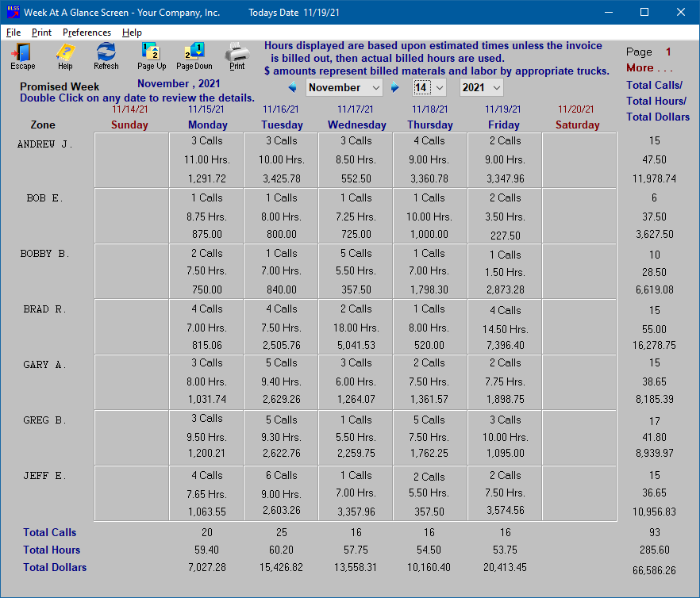This screenshot has width=700, height=598.
Task: Click the GREG B. zone label
Action: point(45,420)
